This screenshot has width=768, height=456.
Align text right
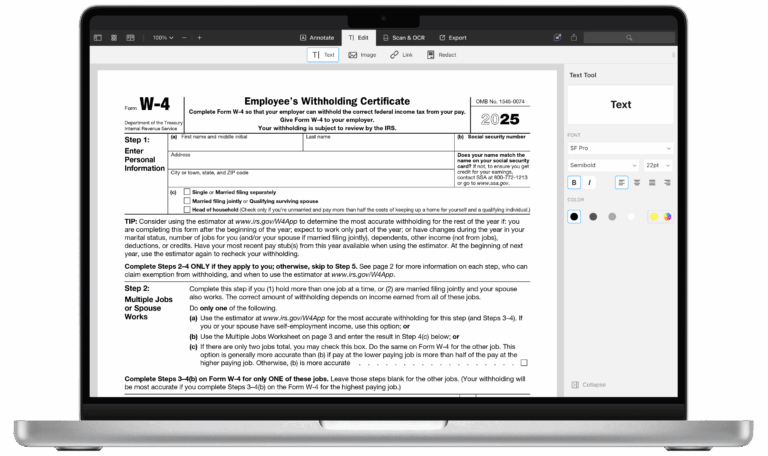click(x=667, y=183)
